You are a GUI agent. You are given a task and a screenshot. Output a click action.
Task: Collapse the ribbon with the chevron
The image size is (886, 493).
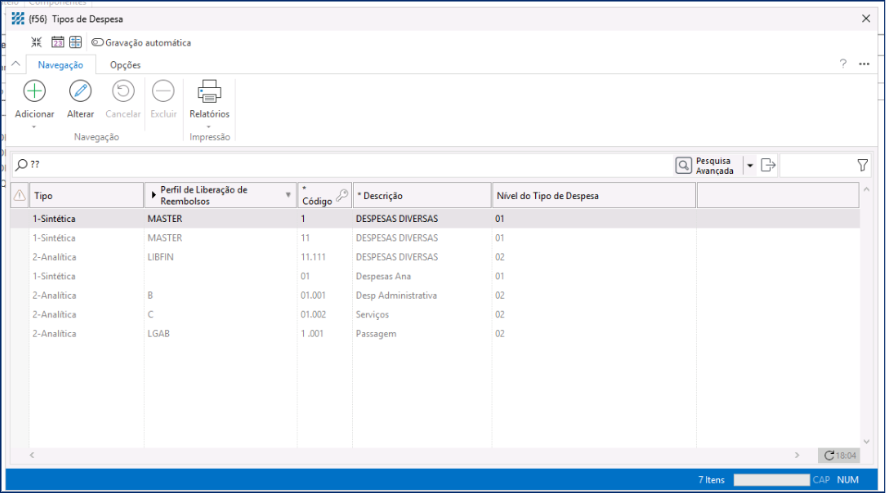click(15, 64)
